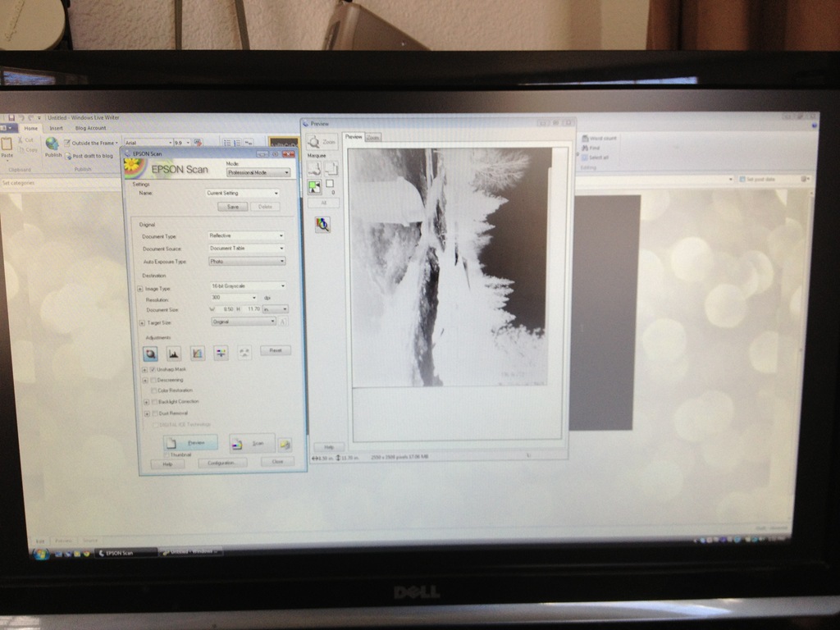The image size is (840, 630).
Task: Expand the Target Size plus box
Action: click(x=141, y=323)
